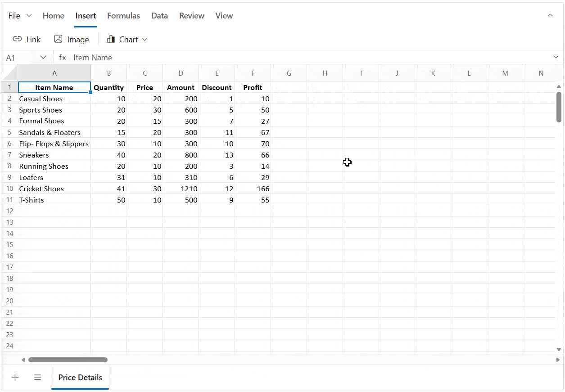565x392 pixels.
Task: Expand the formula bar with its chevron
Action: tap(556, 57)
